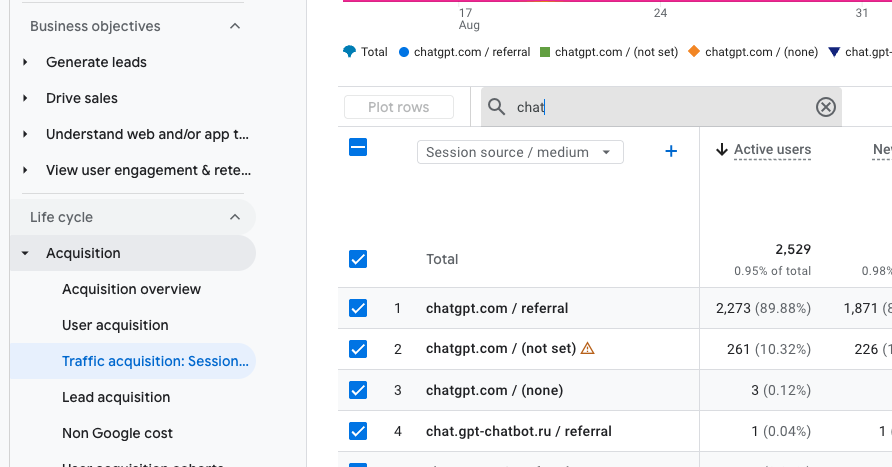Click the 2,273 (89.88%) active users cell
The image size is (892, 467).
click(763, 308)
